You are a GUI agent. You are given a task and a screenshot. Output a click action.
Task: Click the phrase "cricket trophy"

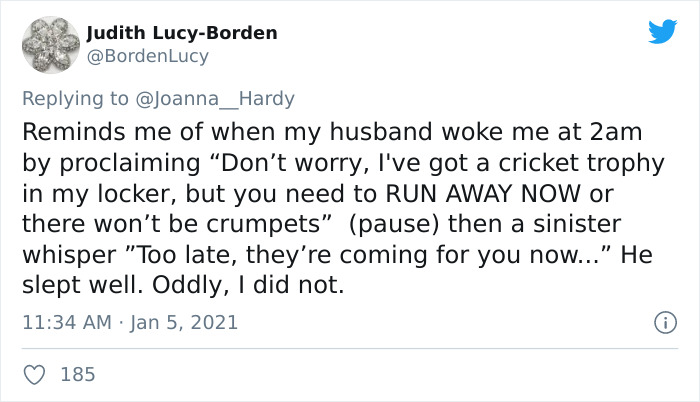pos(581,163)
